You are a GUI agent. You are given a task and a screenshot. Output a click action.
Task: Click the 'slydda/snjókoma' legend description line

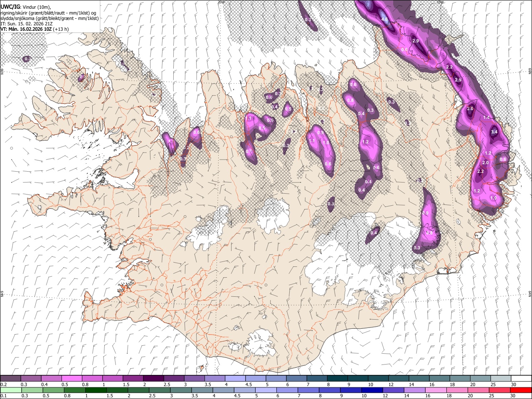(x=49, y=18)
